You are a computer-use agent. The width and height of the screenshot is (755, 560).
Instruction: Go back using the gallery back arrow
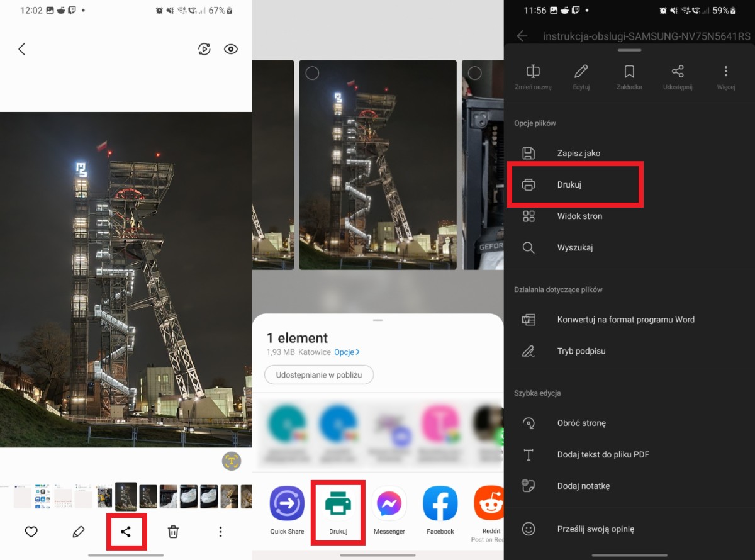pyautogui.click(x=22, y=49)
